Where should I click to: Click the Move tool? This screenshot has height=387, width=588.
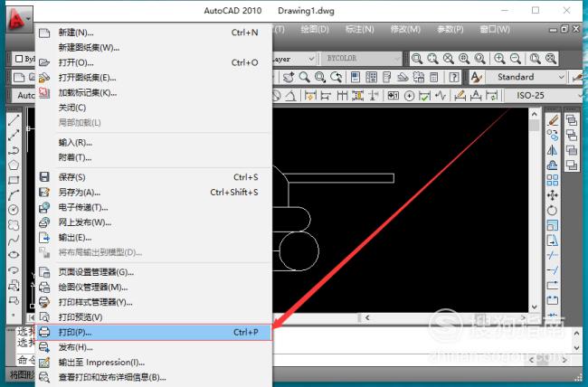pos(553,195)
